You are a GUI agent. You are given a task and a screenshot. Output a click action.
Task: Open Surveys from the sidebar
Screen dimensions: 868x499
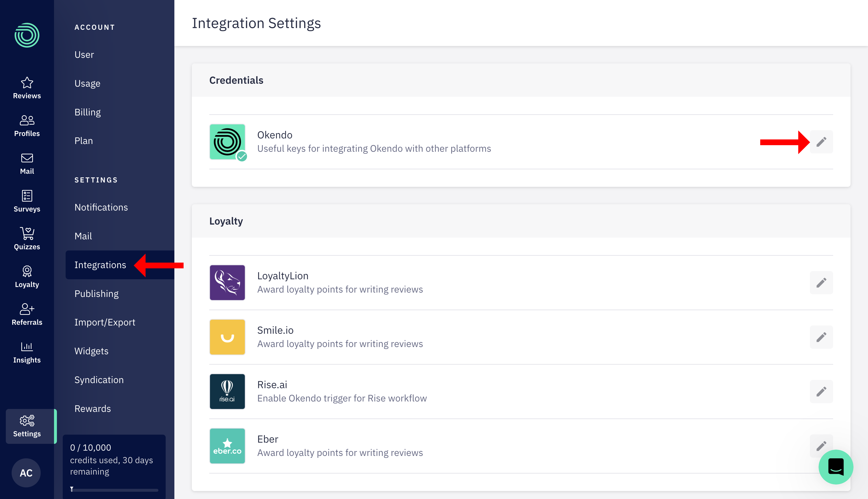tap(27, 201)
